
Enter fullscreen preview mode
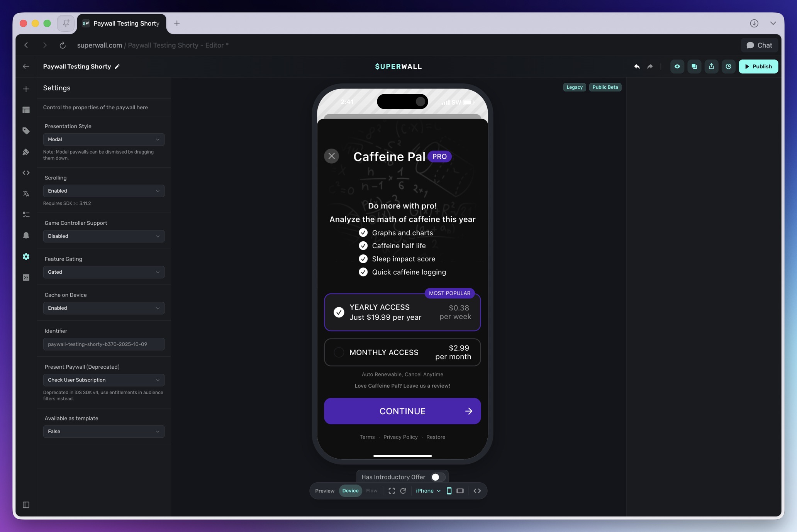pos(392,491)
